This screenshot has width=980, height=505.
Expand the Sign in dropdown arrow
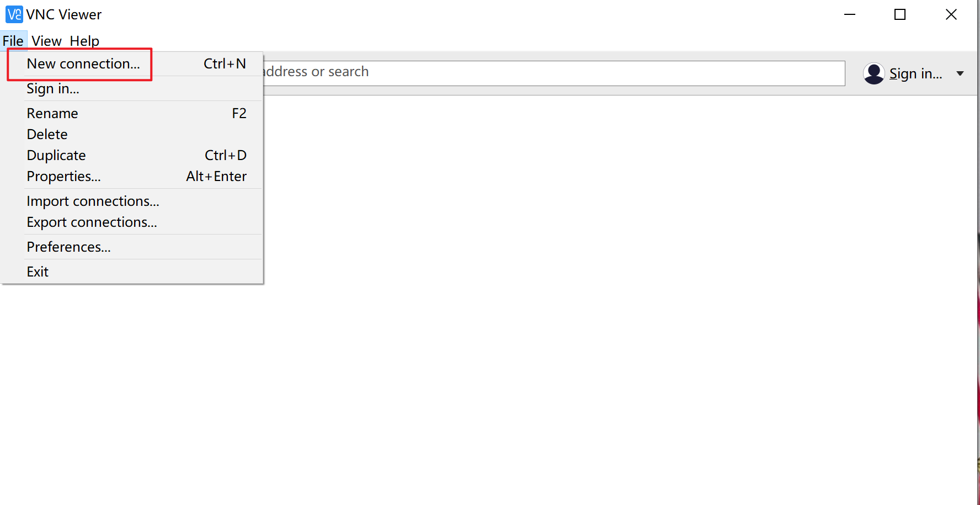tap(960, 73)
